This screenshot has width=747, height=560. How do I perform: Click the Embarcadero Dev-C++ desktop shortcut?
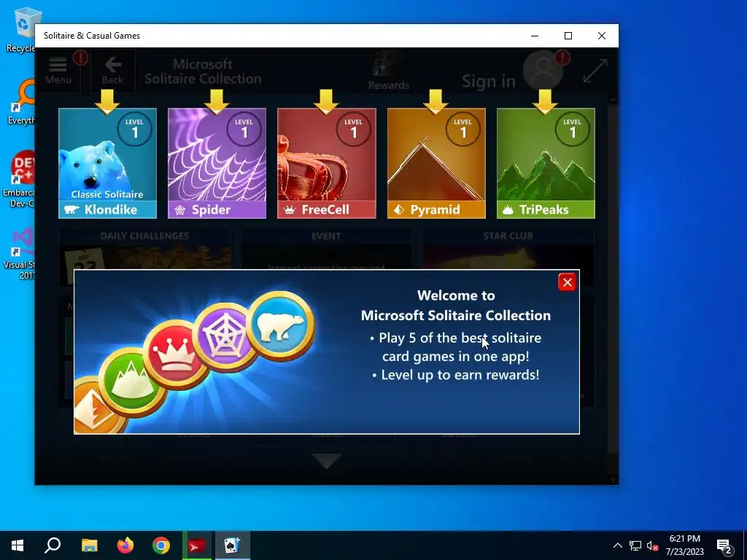(19, 179)
